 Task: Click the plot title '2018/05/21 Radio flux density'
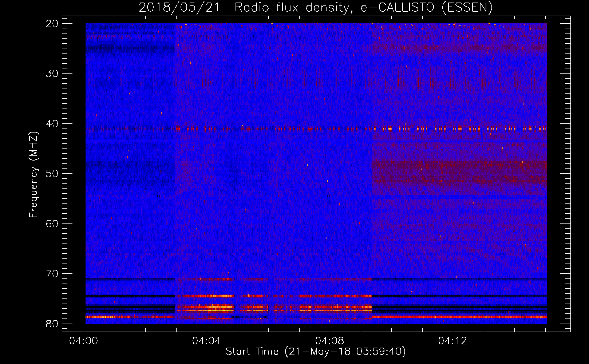[x=315, y=7]
